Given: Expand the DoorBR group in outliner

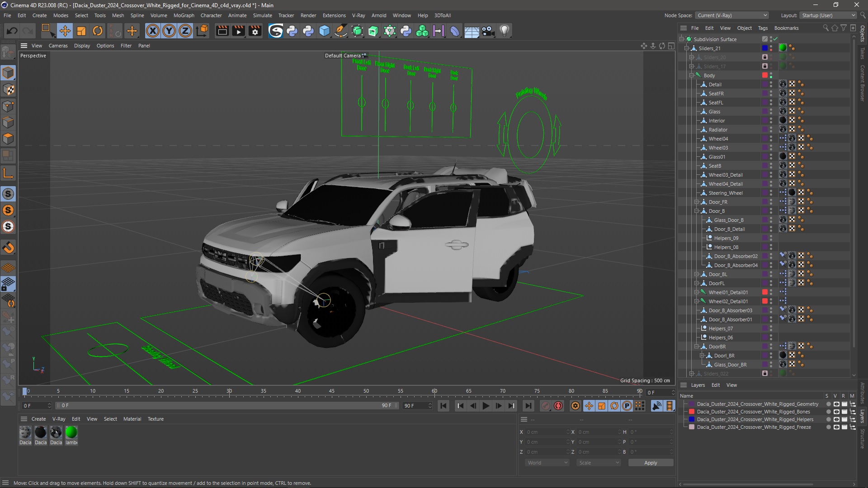Looking at the screenshot, I should (694, 346).
